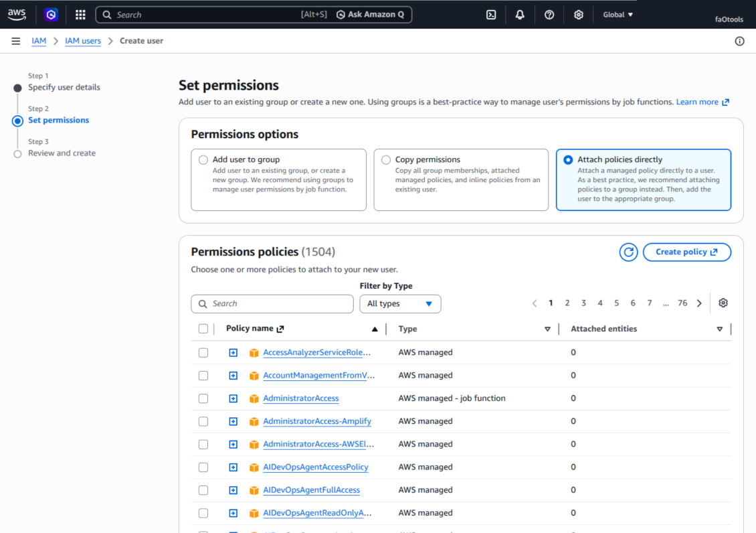Open table preferences gear icon
The image size is (756, 533).
coord(723,303)
